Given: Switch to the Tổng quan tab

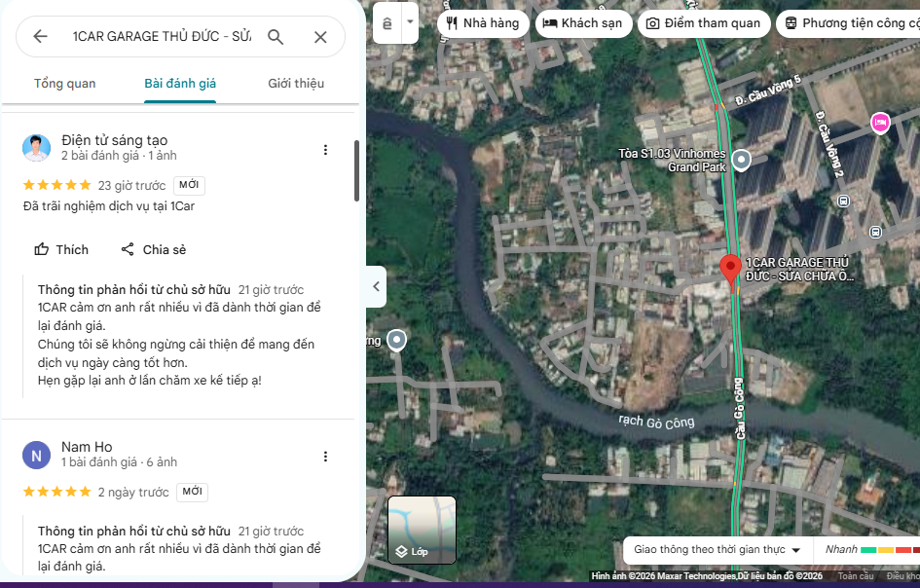Looking at the screenshot, I should coord(64,84).
